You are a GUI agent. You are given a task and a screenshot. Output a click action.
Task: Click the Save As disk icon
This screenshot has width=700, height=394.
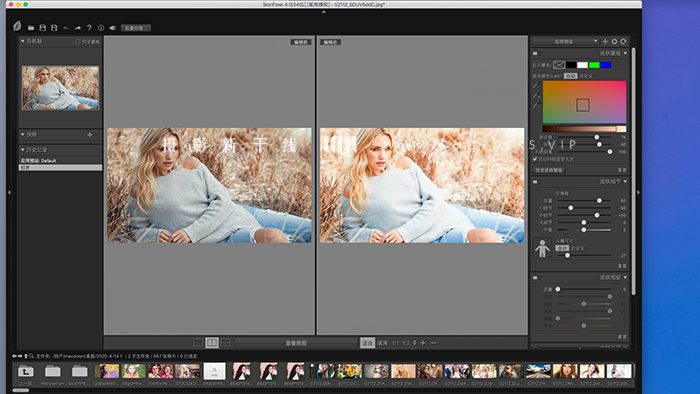54,28
